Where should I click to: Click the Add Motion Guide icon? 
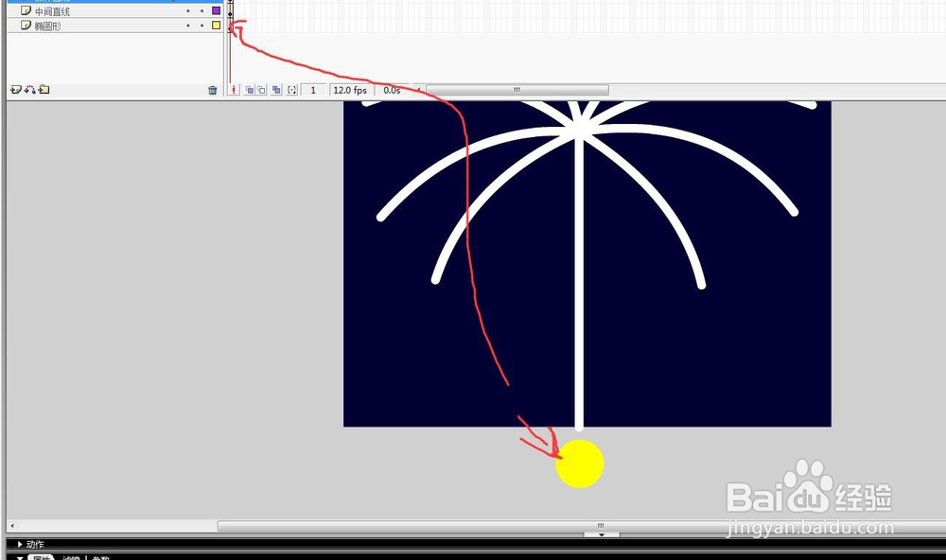(x=29, y=90)
